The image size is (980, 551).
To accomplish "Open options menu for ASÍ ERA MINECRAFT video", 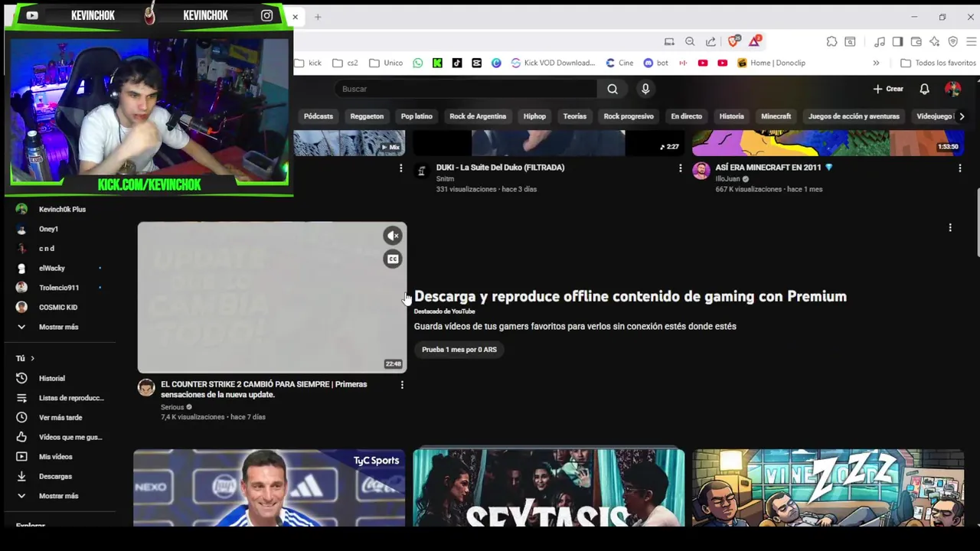I will click(959, 168).
